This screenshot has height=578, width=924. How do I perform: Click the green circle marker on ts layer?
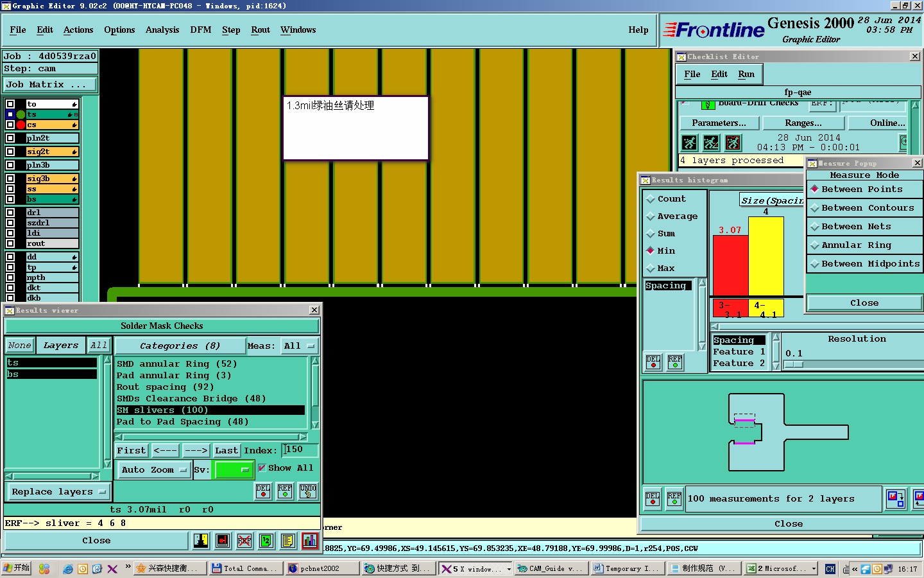[21, 114]
